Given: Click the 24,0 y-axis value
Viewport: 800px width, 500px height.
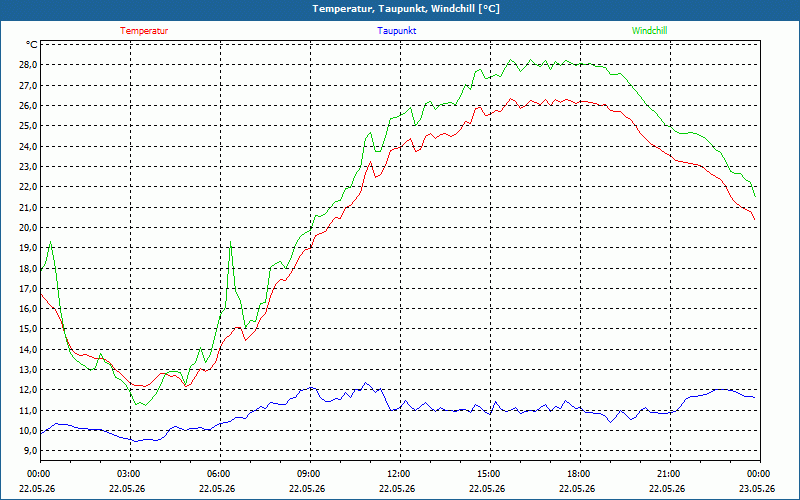Looking at the screenshot, I should pos(29,146).
